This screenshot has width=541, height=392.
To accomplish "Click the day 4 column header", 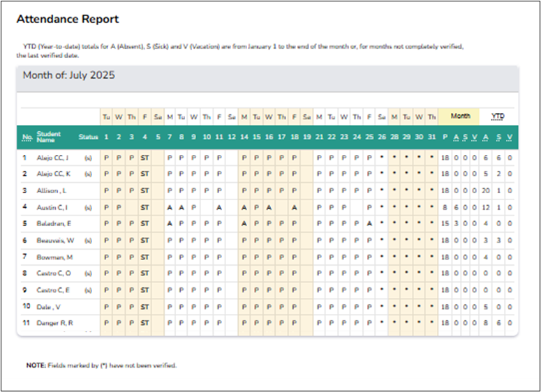I will click(144, 137).
